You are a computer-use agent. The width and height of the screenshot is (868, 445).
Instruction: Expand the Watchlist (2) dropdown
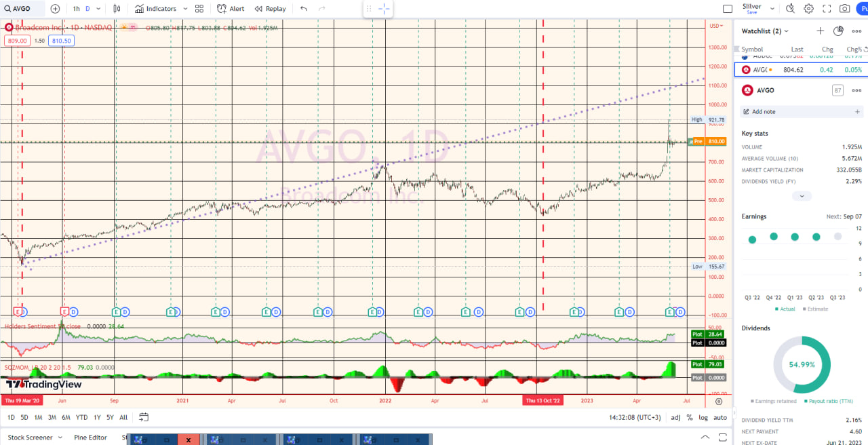[765, 31]
